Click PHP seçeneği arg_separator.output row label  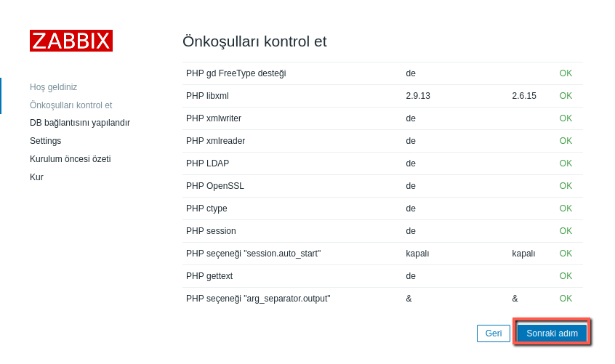pos(258,299)
